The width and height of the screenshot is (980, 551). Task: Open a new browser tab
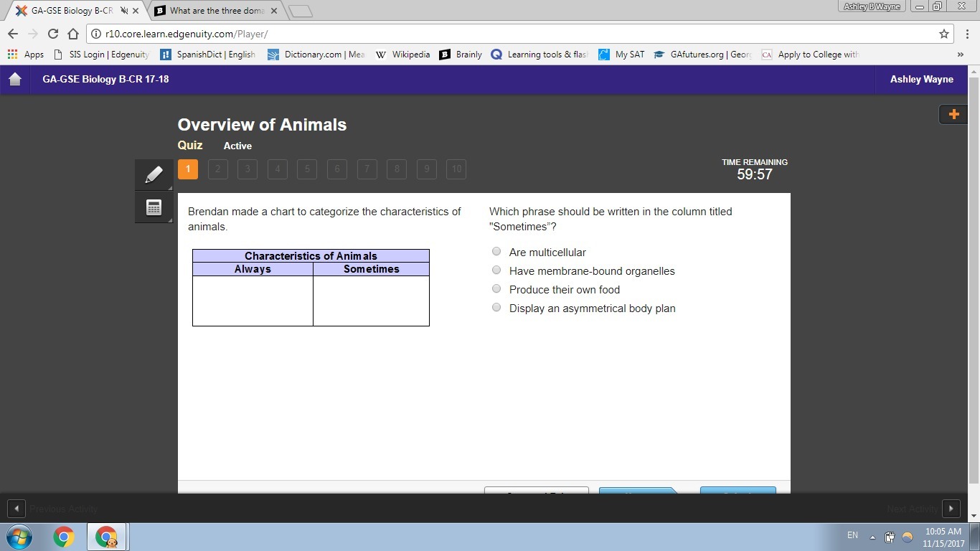pos(300,11)
